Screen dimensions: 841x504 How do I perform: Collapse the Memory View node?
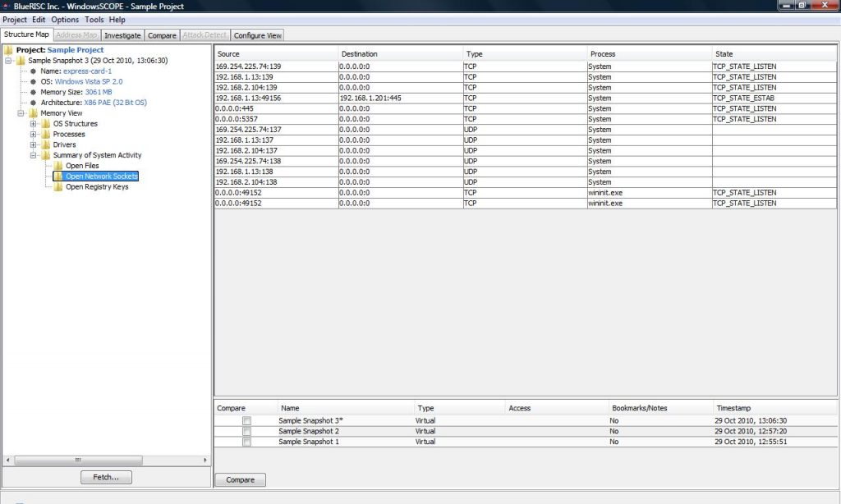[21, 113]
